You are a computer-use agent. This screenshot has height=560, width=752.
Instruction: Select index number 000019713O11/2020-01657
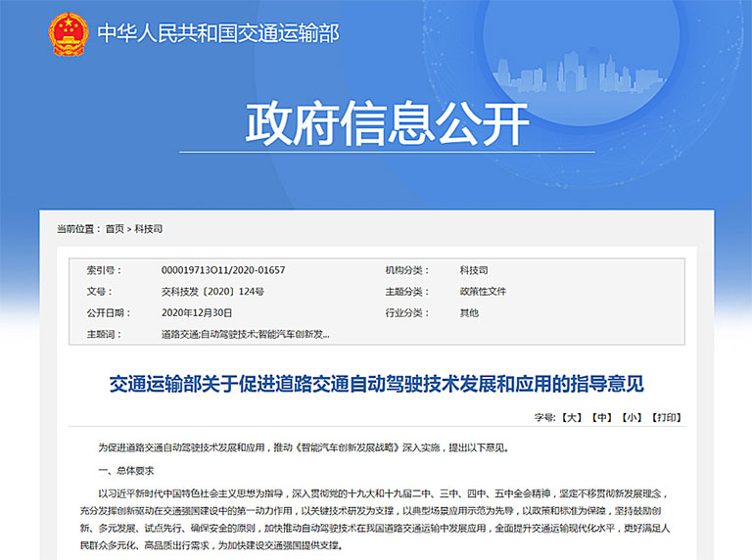point(223,270)
